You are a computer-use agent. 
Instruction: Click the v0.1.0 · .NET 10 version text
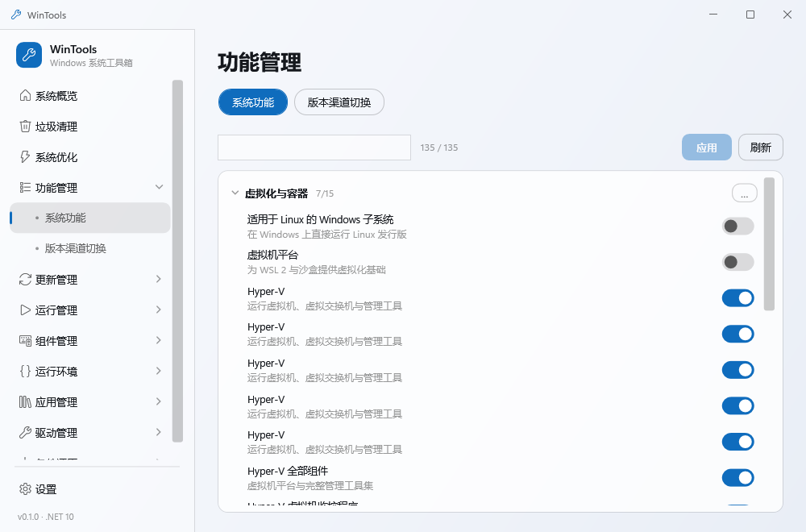click(x=46, y=517)
